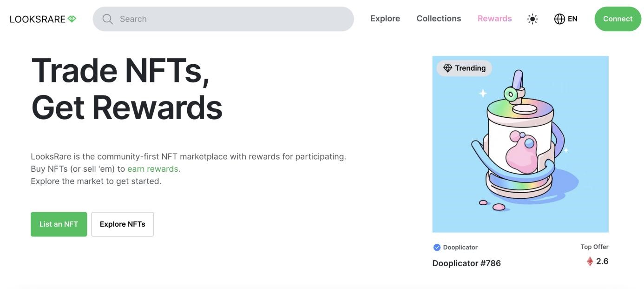Click the search magnifier icon
This screenshot has height=289, width=644.
click(x=108, y=19)
